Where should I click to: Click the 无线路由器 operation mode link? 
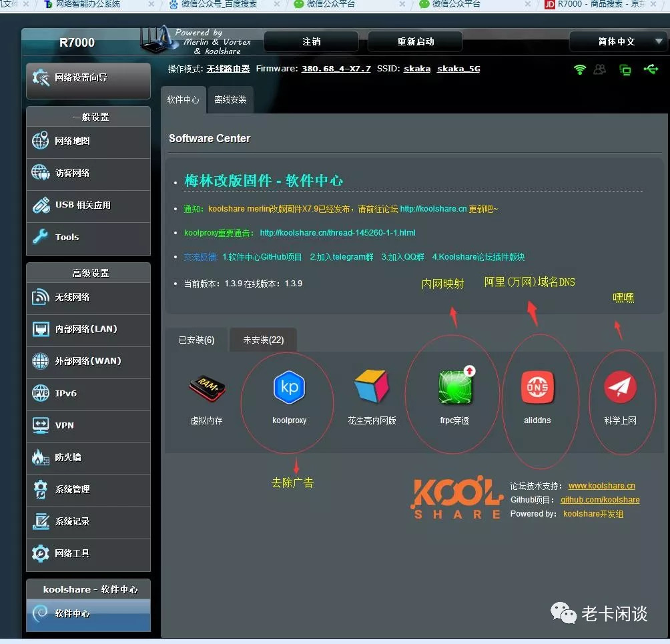click(228, 69)
